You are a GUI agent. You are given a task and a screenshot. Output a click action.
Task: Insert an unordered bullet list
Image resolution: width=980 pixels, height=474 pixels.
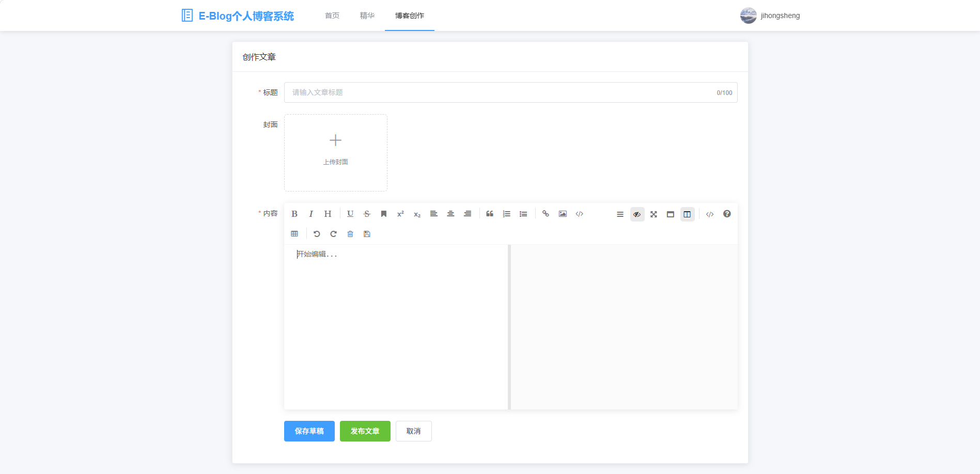[523, 214]
